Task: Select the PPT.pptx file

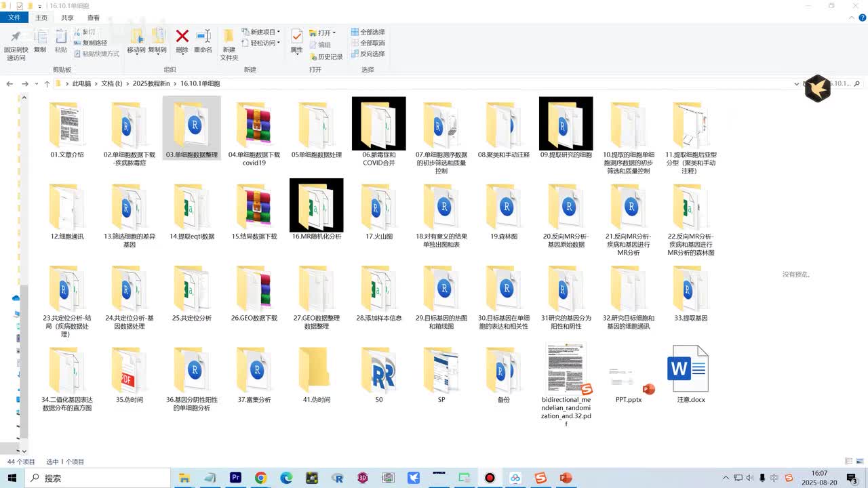Action: click(x=629, y=384)
